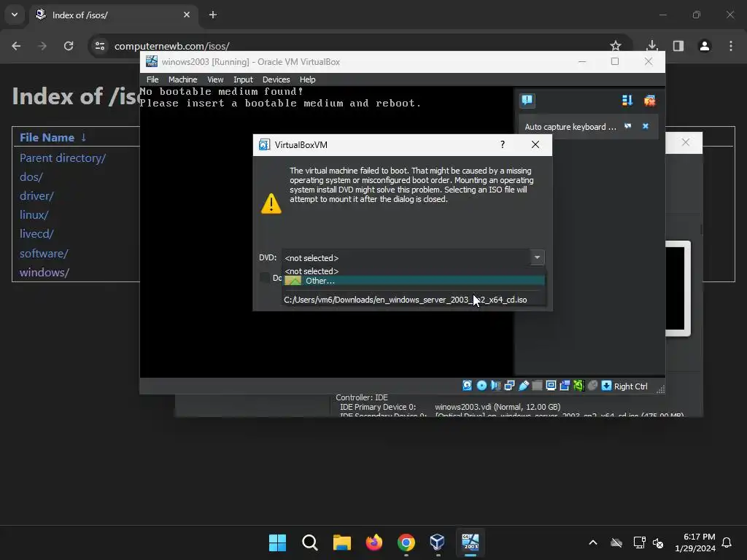The height and width of the screenshot is (560, 747).
Task: Click the VirtualBox VM window title icon
Action: [152, 61]
